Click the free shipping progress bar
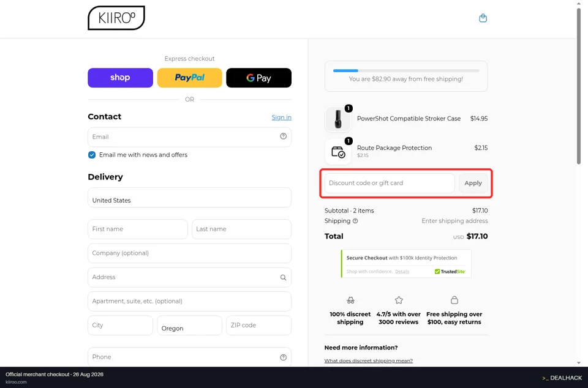This screenshot has height=388, width=588. (406, 70)
